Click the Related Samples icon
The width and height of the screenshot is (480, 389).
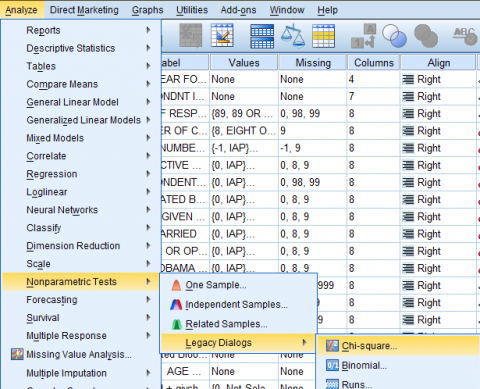(176, 324)
